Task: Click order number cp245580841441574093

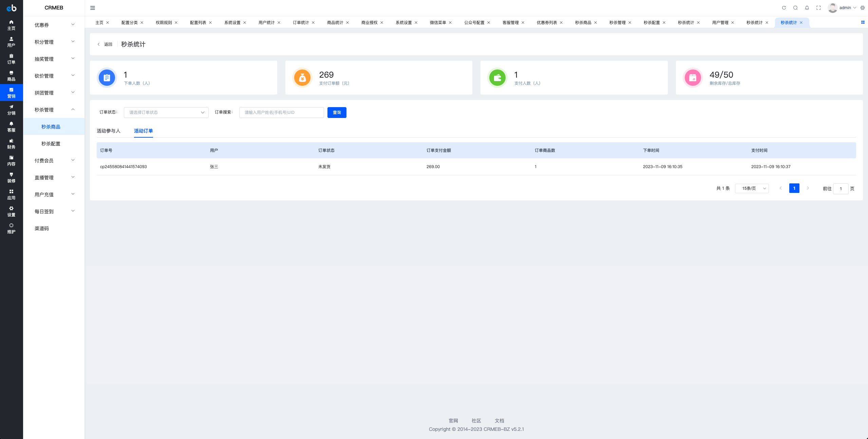Action: (x=123, y=167)
